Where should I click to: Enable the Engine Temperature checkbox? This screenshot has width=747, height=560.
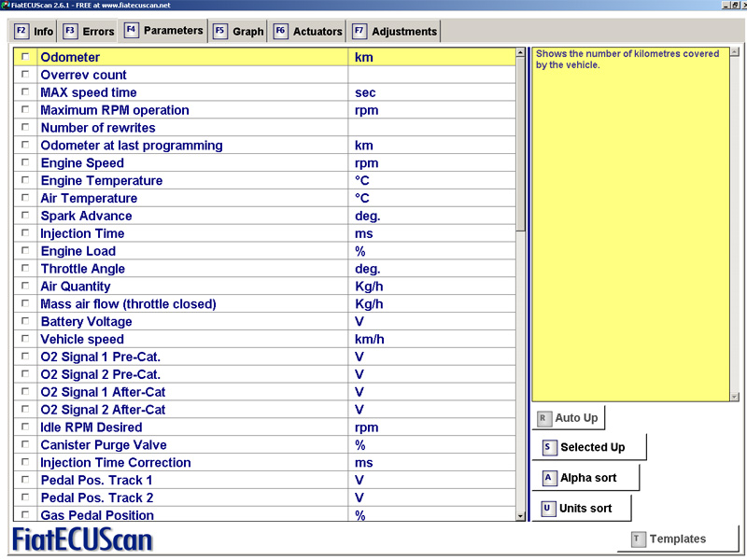click(25, 180)
